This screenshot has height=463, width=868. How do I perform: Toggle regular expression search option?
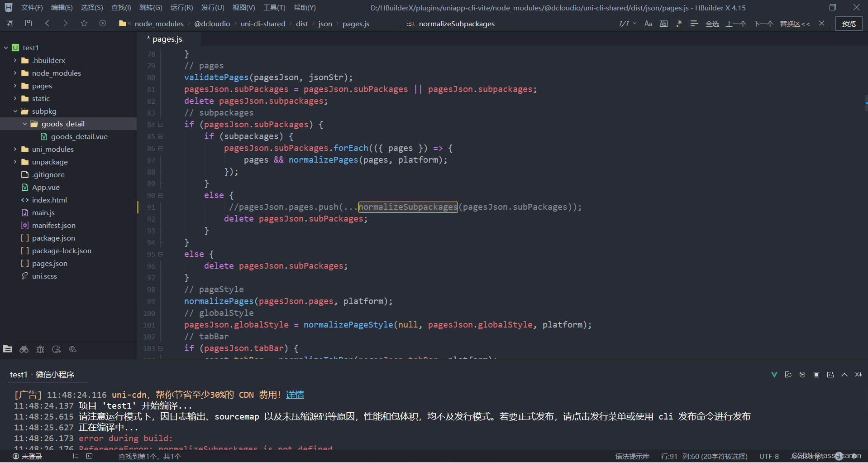point(679,24)
